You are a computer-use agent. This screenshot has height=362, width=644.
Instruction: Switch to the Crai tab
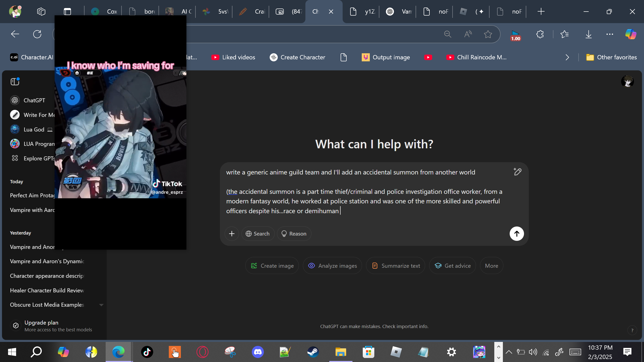(251, 12)
